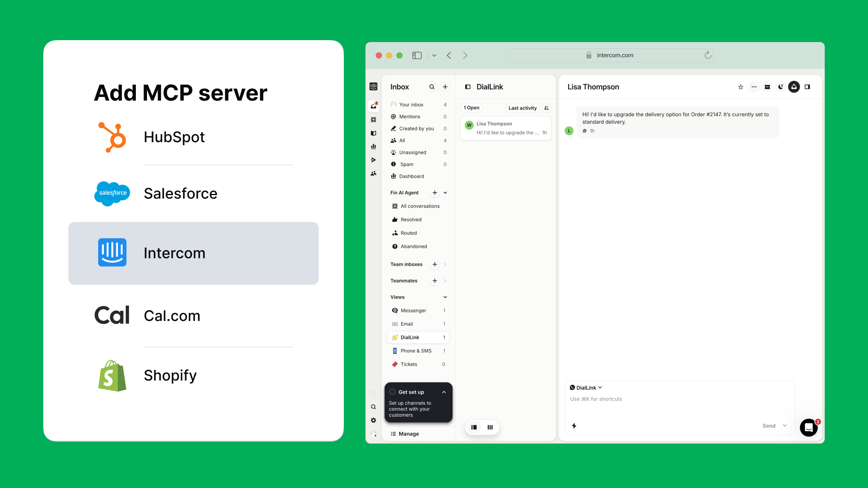Open the Knowledge base panel
Screen dimensions: 868x488
tap(373, 133)
